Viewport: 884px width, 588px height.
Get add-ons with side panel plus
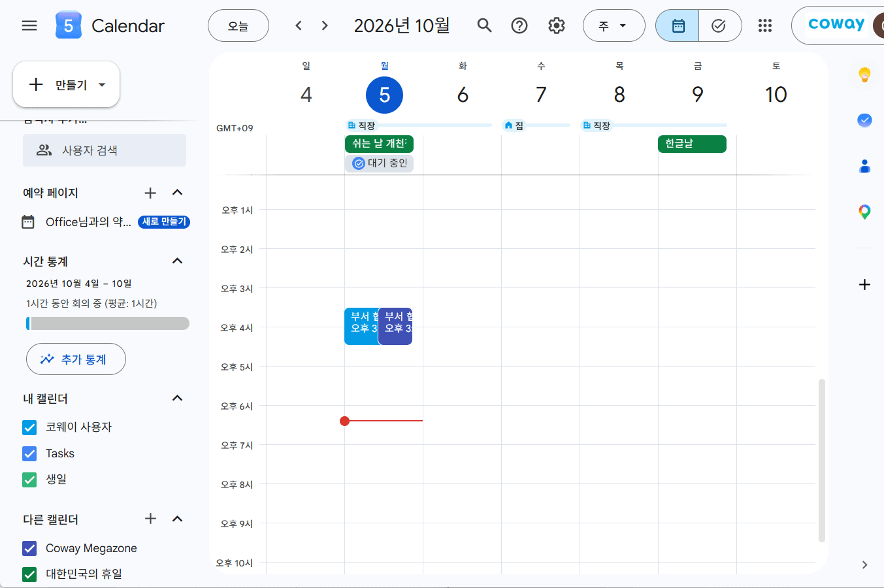tap(864, 284)
